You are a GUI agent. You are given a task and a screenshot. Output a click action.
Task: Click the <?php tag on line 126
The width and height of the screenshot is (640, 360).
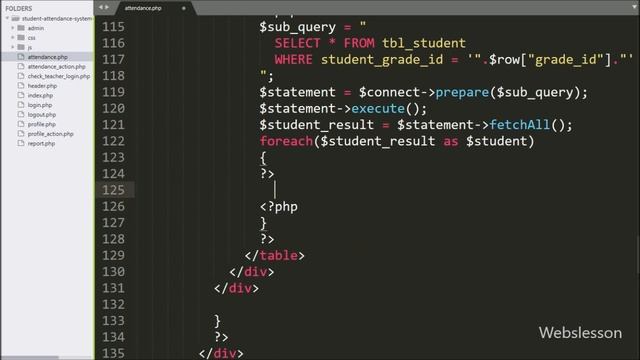pos(279,207)
